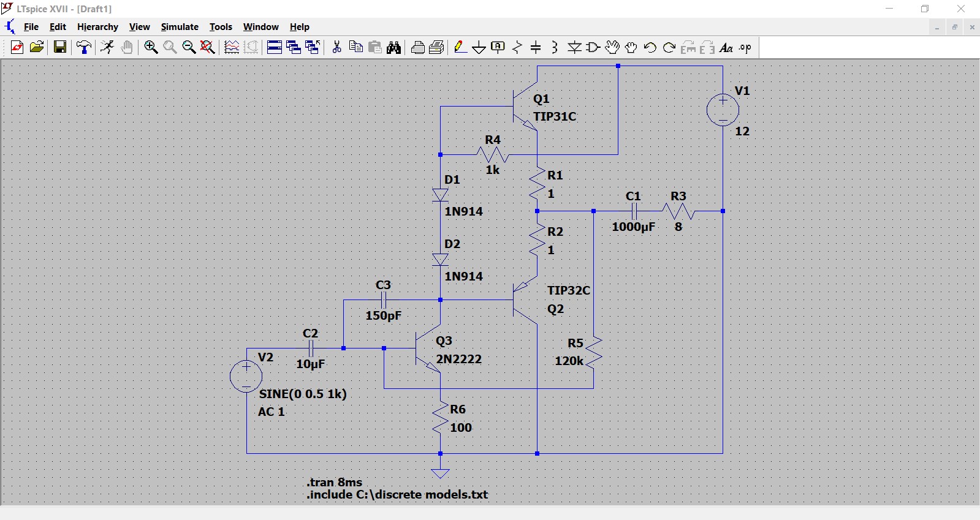Click the Autorange waveform icon
Viewport: 980px width, 520px height.
232,48
